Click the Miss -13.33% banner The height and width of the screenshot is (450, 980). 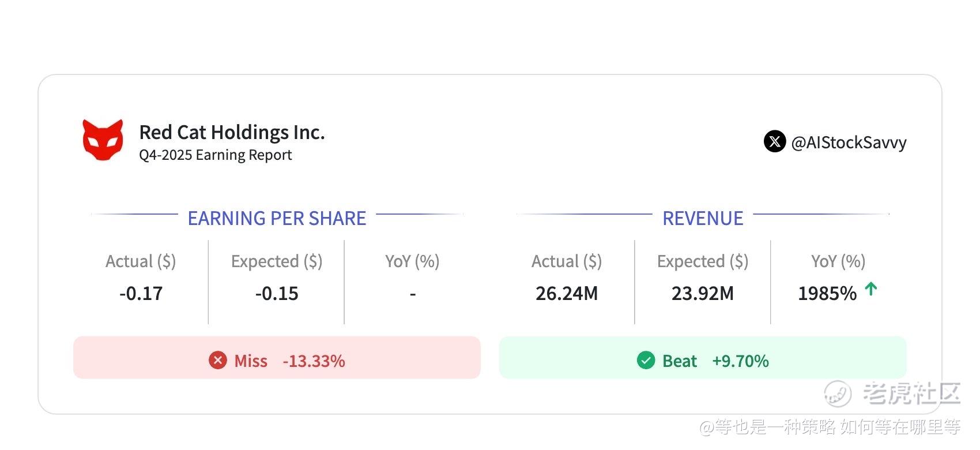tap(277, 358)
